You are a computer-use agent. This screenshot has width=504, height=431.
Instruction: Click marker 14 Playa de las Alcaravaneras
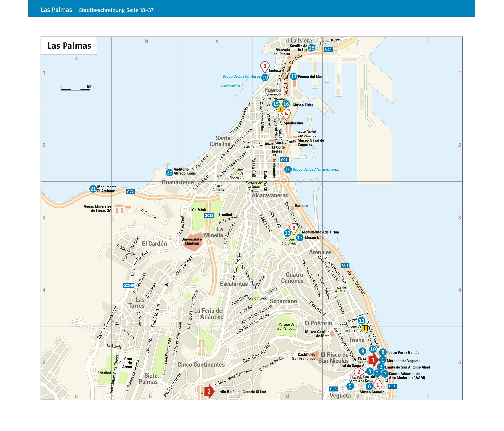click(x=288, y=169)
